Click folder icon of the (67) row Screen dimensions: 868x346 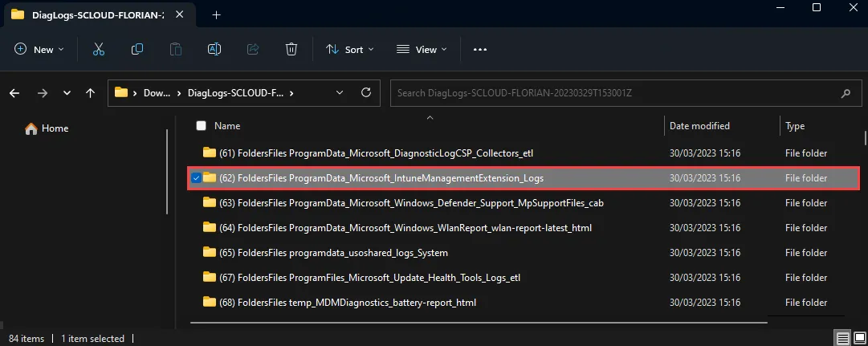coord(210,277)
